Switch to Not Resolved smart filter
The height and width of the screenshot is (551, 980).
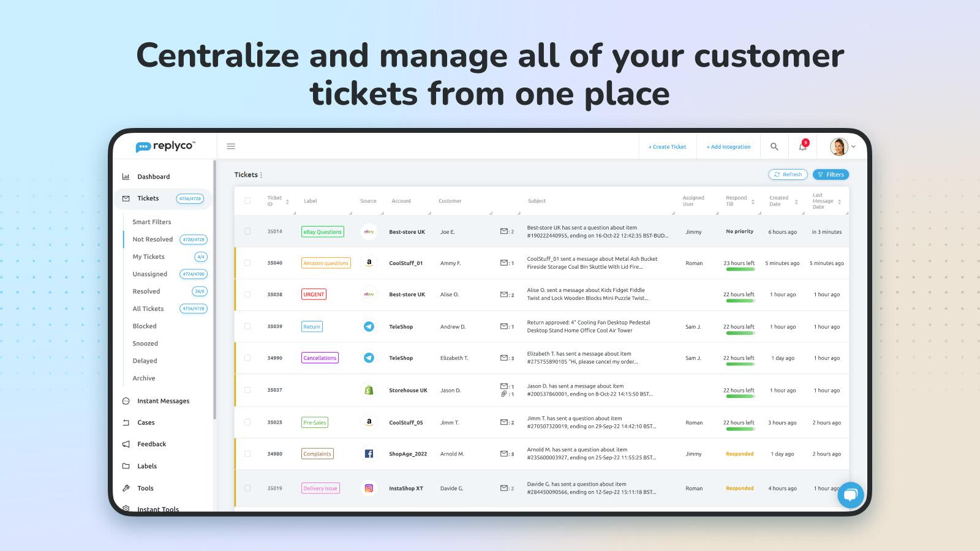point(150,239)
